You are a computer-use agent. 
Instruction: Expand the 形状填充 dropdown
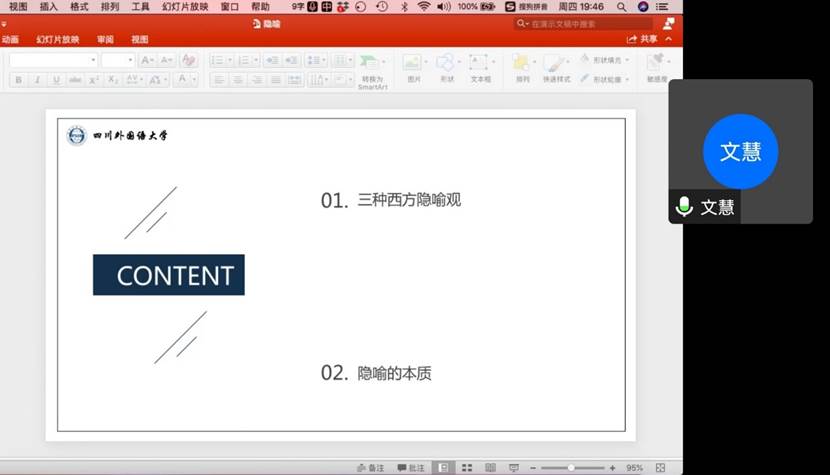coord(628,60)
